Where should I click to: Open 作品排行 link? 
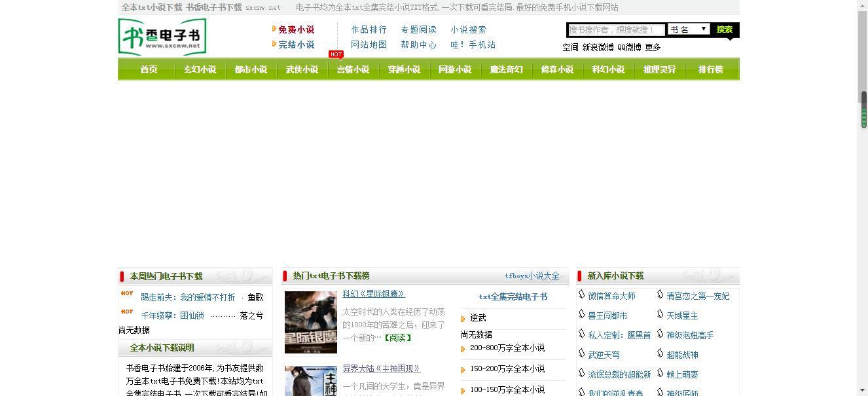(x=369, y=29)
